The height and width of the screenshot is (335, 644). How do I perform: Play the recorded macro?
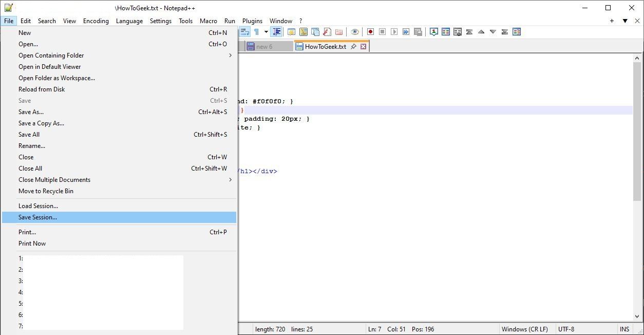click(x=394, y=31)
